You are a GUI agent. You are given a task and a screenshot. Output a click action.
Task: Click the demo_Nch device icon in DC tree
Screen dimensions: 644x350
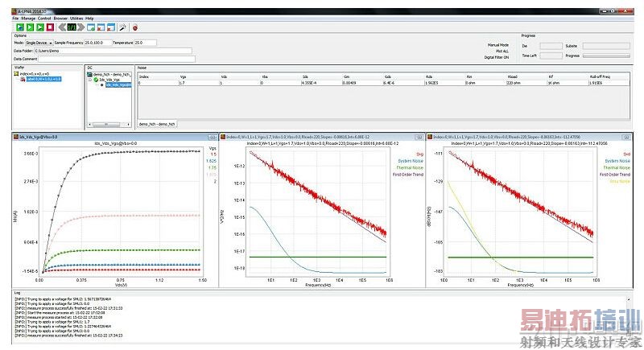[89, 75]
